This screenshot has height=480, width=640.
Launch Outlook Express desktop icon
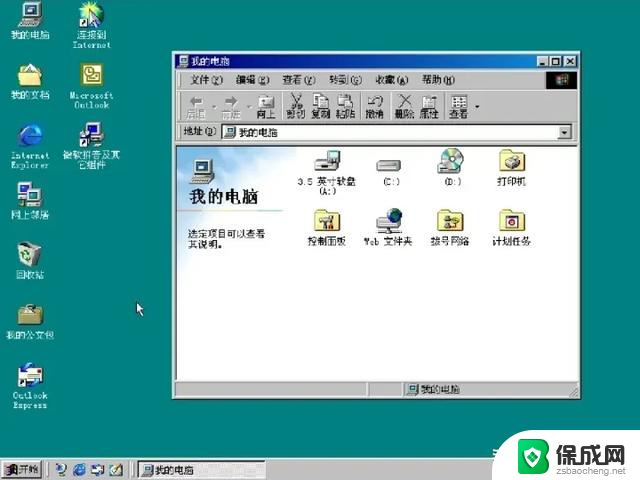point(30,386)
